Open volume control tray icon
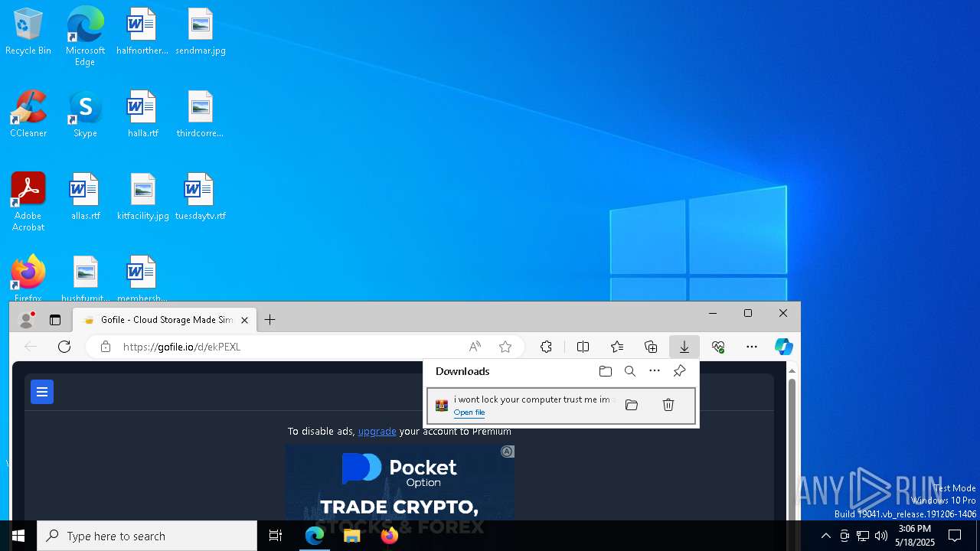The image size is (980, 551). pos(881,536)
